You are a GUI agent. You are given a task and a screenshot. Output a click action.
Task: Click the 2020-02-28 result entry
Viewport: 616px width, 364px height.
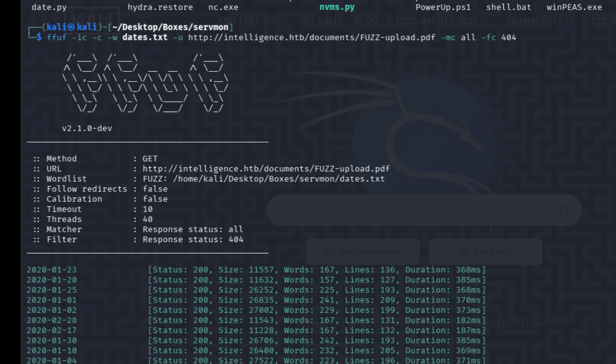(x=52, y=320)
